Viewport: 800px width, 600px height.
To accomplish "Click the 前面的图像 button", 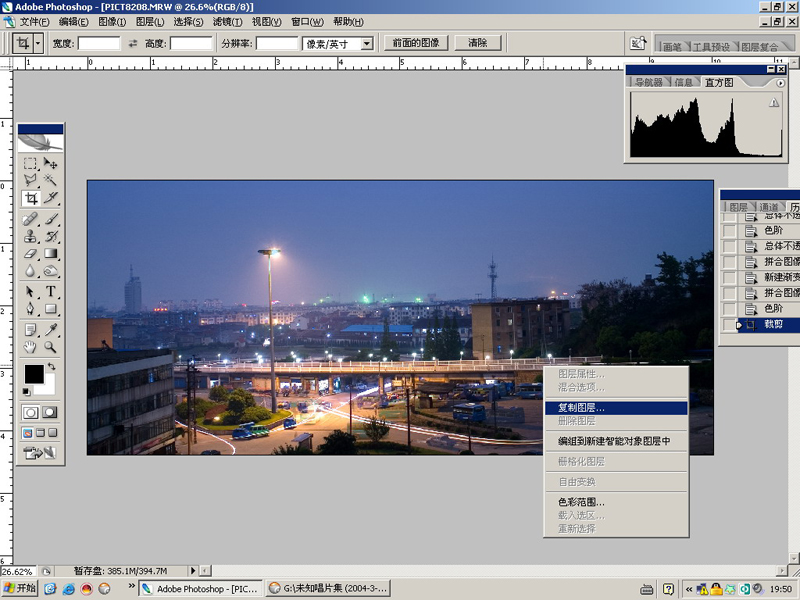I will [416, 43].
